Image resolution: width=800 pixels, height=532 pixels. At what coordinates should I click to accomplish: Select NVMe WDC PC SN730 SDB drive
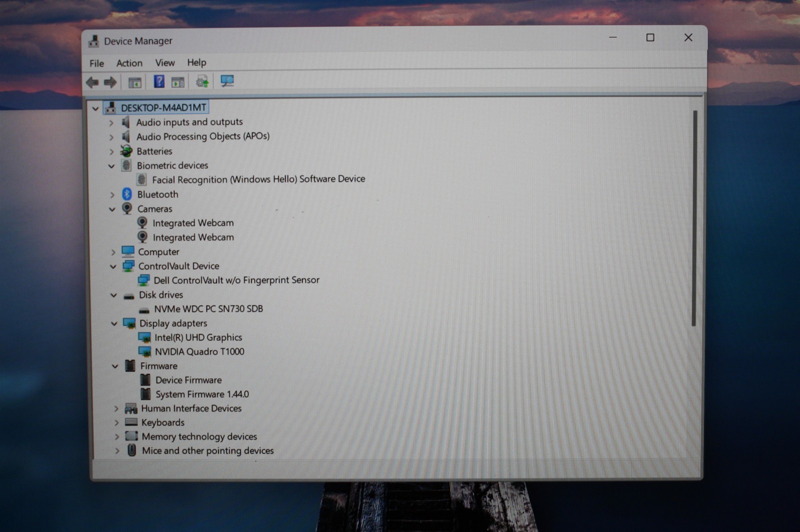(x=208, y=309)
